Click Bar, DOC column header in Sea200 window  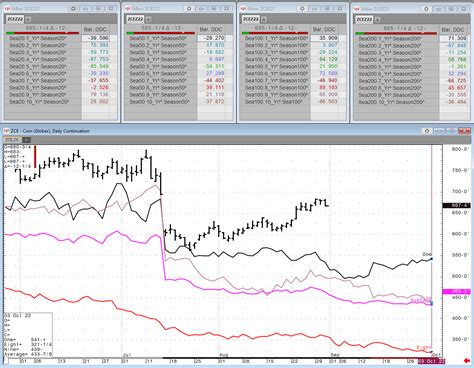[x=453, y=30]
